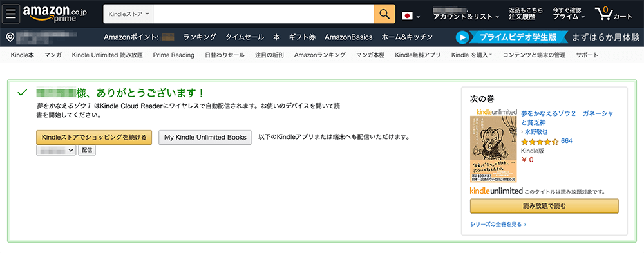644x253 pixels.
Task: Select the 日替わりセール tab
Action: tap(225, 55)
